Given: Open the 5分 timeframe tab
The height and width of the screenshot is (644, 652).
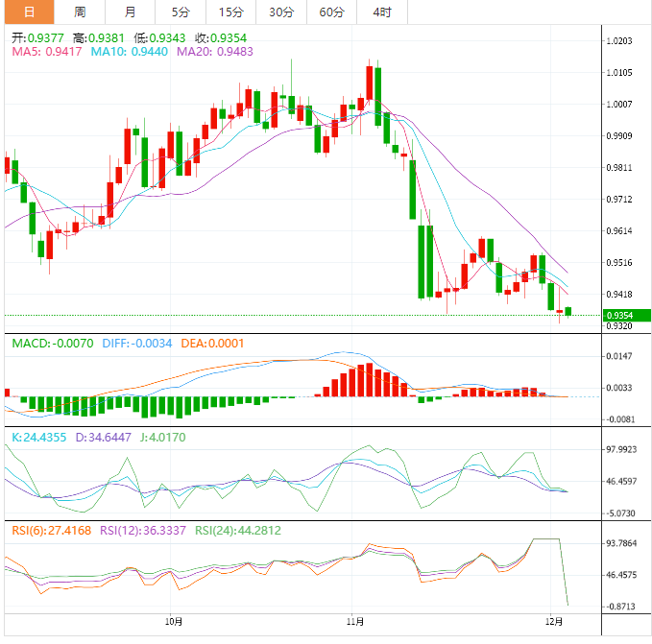Looking at the screenshot, I should [x=181, y=12].
